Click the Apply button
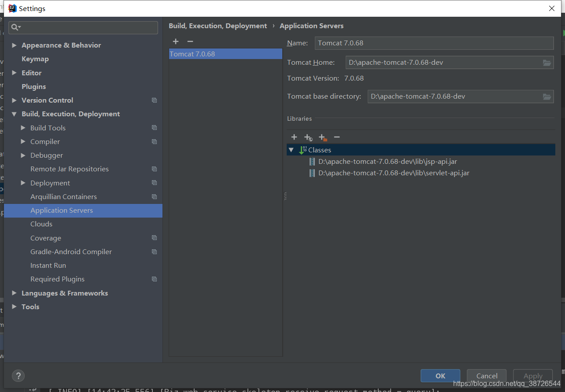The image size is (565, 392). click(x=533, y=376)
